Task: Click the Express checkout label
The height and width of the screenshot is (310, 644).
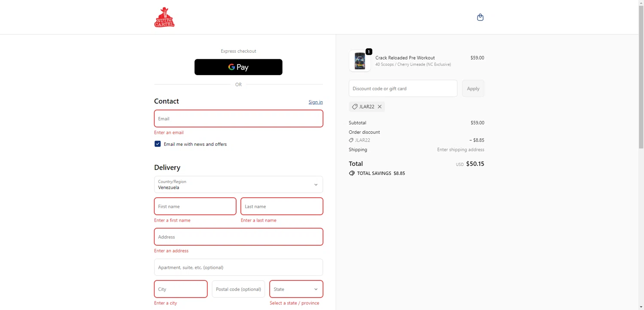Action: [x=238, y=51]
